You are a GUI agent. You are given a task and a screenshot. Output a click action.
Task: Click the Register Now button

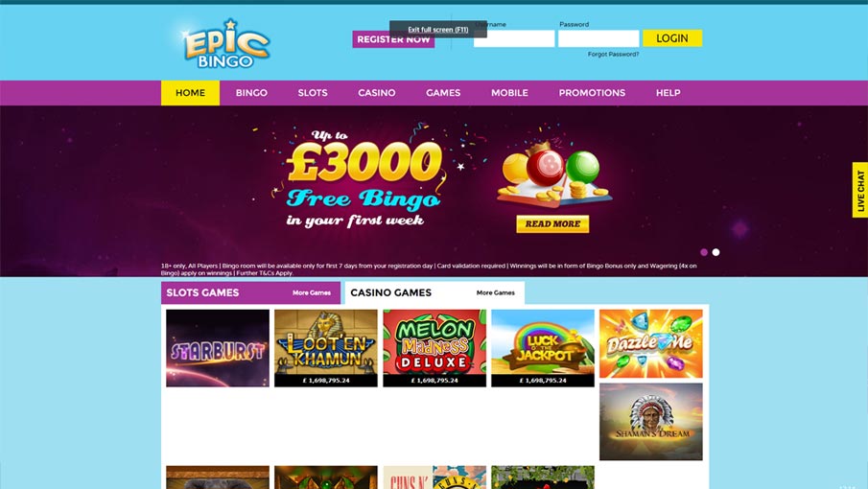393,39
